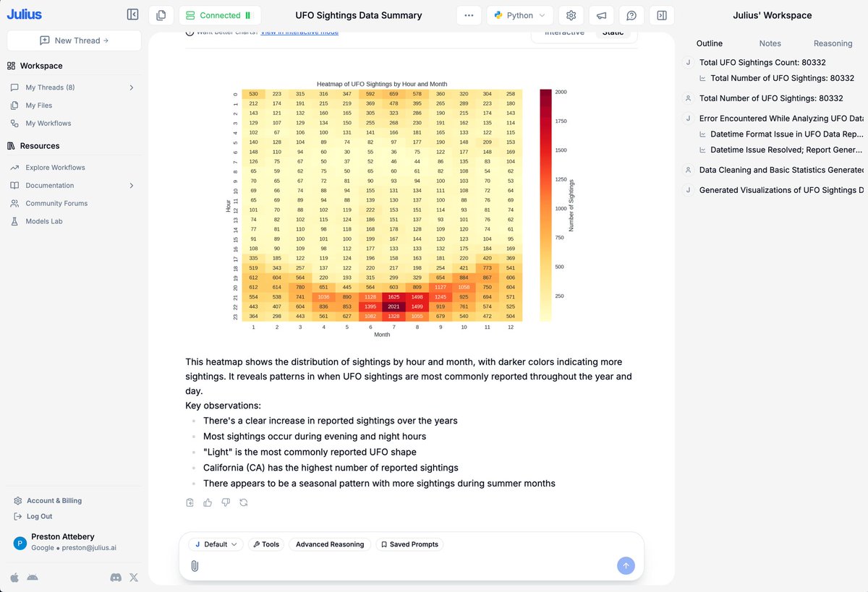
Task: Click the heatmap color scale bar
Action: (545, 205)
